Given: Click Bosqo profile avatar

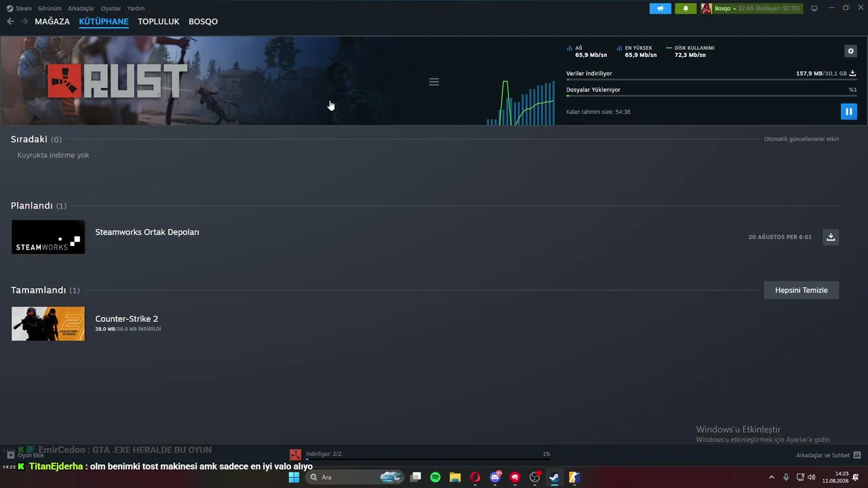Looking at the screenshot, I should [706, 9].
